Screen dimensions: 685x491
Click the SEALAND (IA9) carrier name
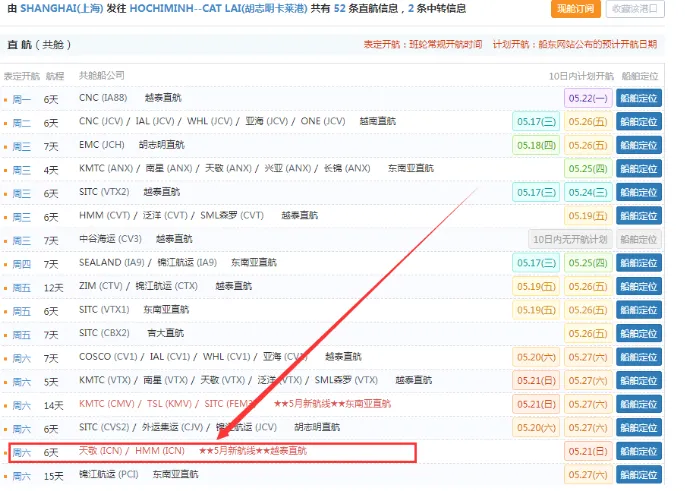coord(112,263)
